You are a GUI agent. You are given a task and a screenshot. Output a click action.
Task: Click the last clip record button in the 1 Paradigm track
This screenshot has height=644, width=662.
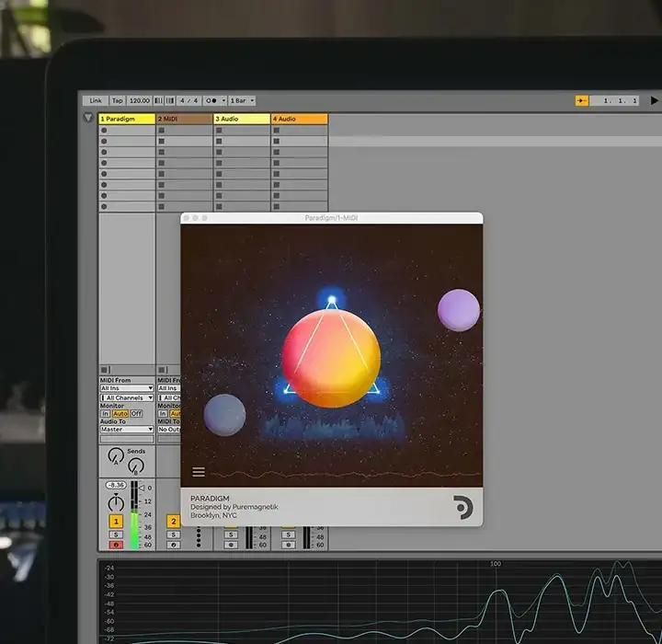(x=104, y=207)
